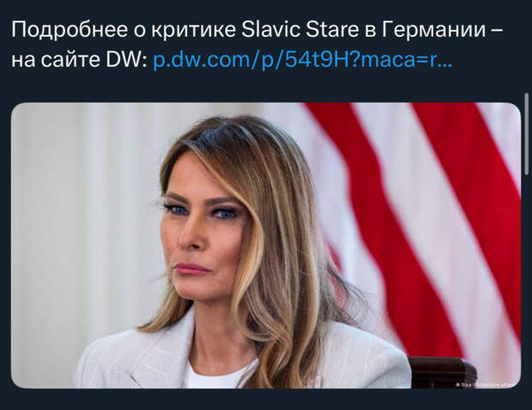Screen dimensions: 532x410
Task: Click the "критике" word in the post
Action: [193, 30]
